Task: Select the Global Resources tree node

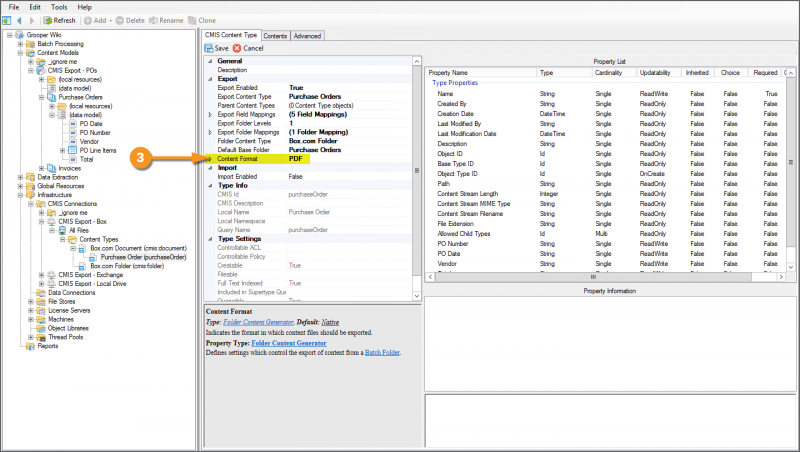Action: pyautogui.click(x=61, y=186)
